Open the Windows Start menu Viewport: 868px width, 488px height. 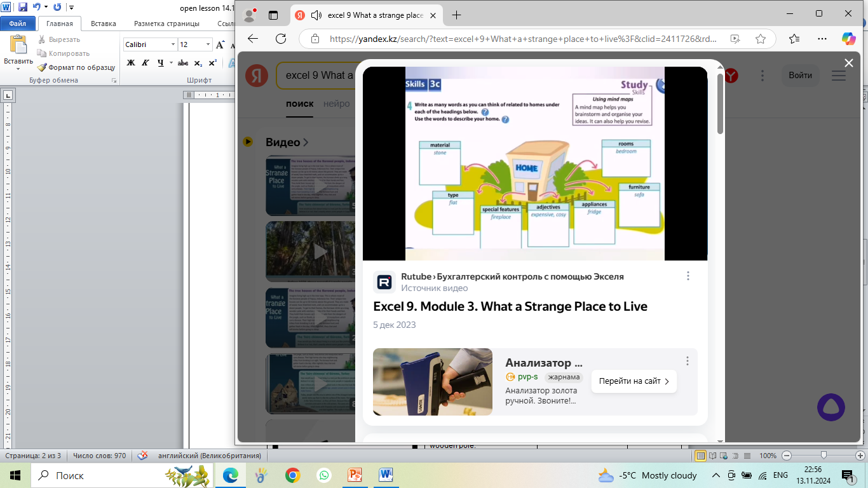click(15, 475)
